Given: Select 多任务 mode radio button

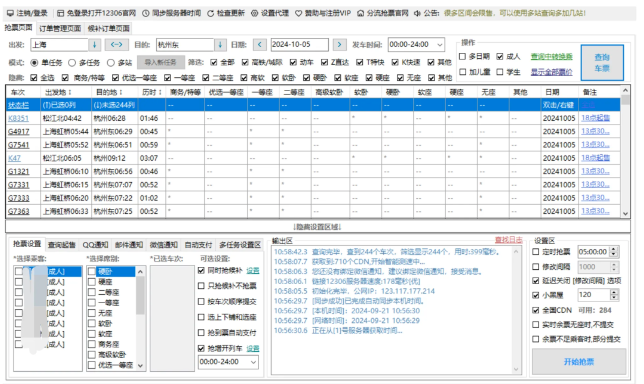Looking at the screenshot, I should point(72,62).
